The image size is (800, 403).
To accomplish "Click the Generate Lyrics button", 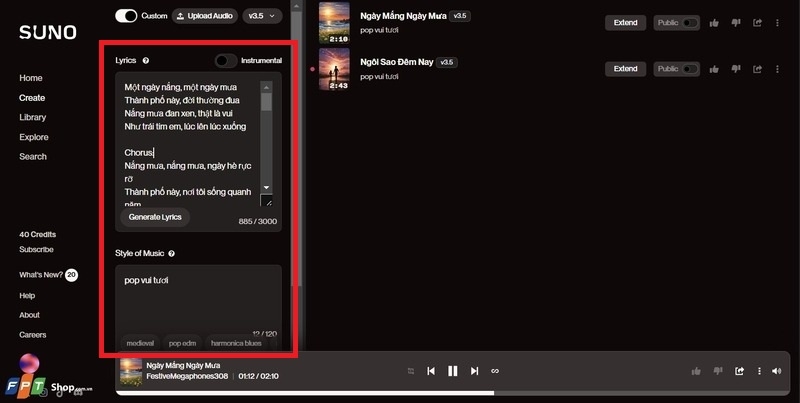I will (x=155, y=217).
